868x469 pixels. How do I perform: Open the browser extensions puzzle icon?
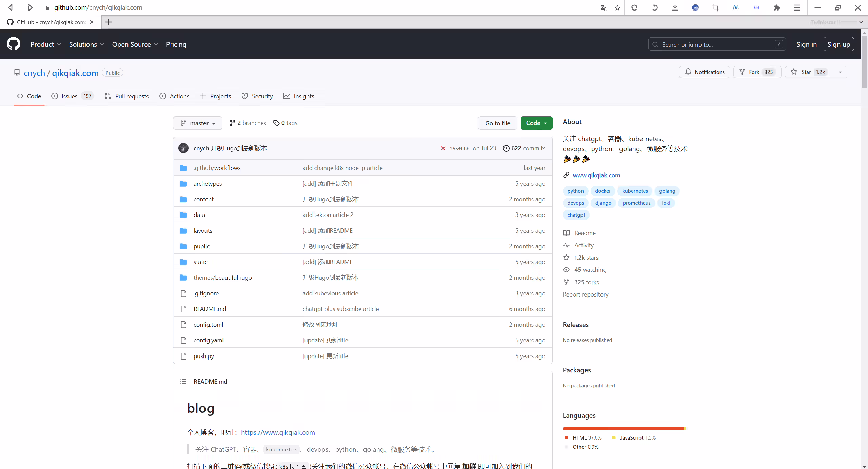coord(777,7)
